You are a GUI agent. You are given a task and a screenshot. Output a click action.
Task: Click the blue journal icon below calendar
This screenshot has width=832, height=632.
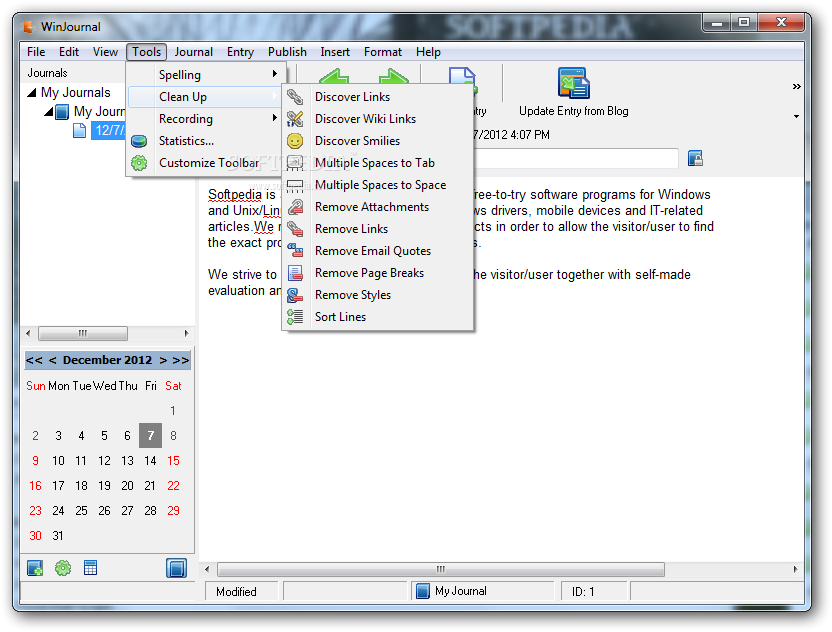click(176, 568)
